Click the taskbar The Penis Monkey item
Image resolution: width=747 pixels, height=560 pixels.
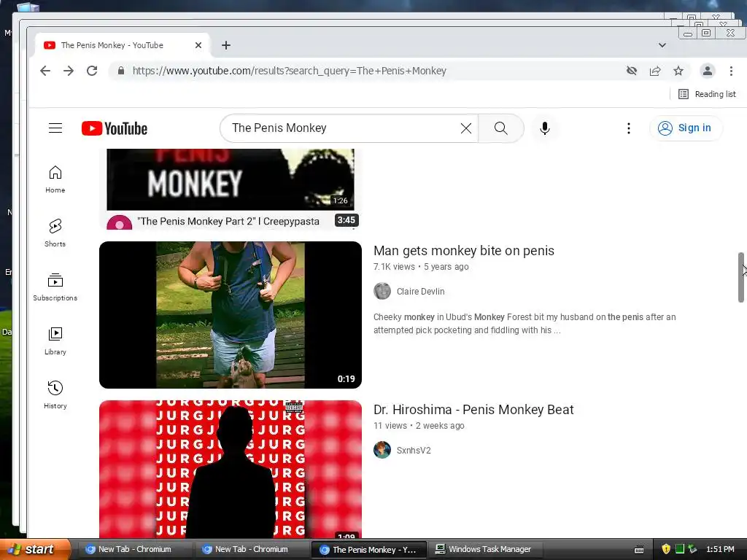pyautogui.click(x=368, y=550)
